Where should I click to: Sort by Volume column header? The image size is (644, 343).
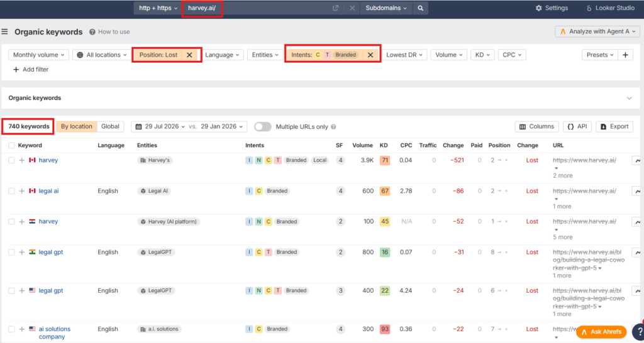coord(362,145)
